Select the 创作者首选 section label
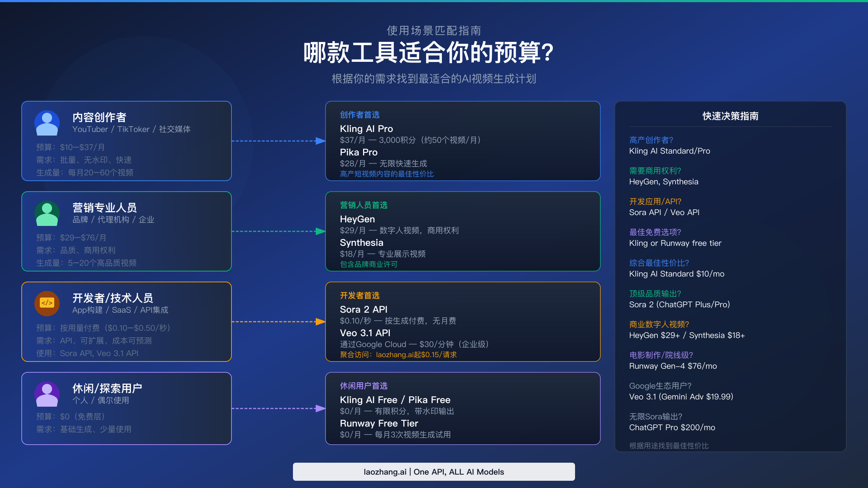The image size is (868, 488). point(359,115)
